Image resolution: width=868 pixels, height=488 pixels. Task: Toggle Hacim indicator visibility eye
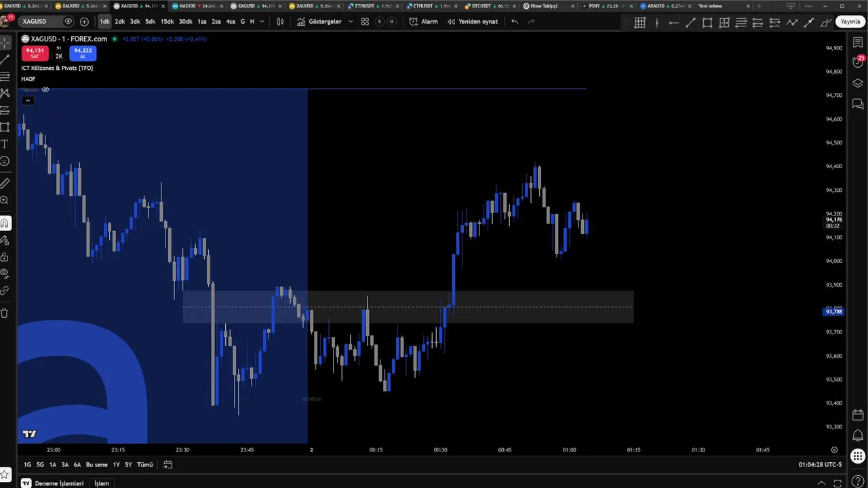point(45,89)
